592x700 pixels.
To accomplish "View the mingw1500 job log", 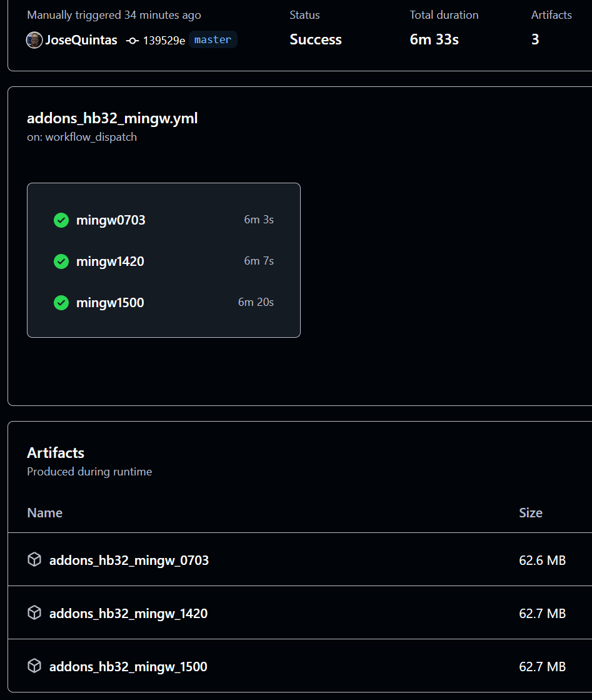I will pyautogui.click(x=110, y=303).
